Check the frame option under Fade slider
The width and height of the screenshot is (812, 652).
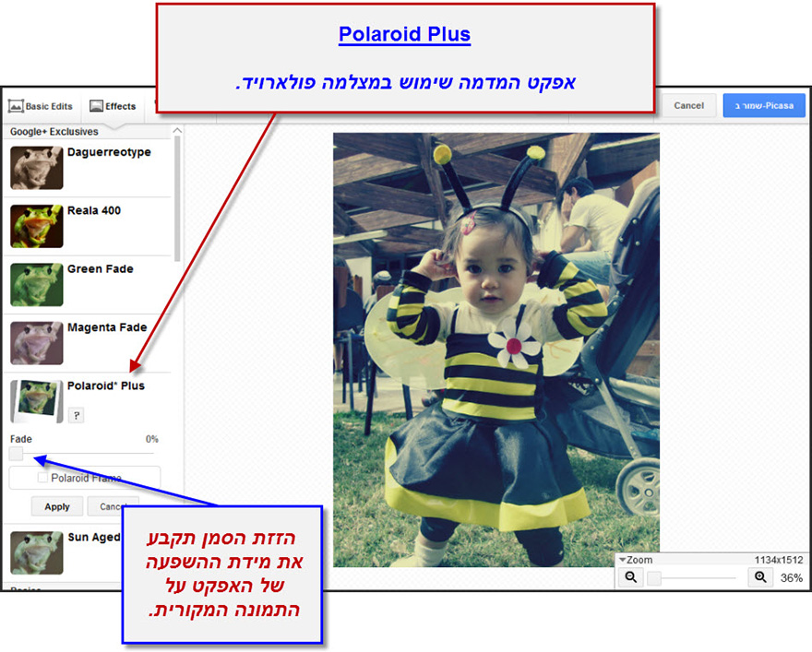40,478
